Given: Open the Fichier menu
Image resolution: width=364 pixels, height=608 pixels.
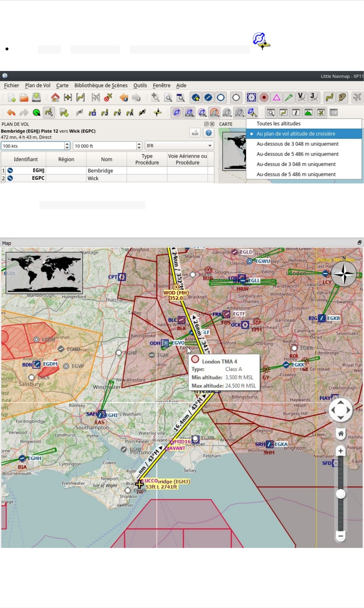Looking at the screenshot, I should [11, 85].
